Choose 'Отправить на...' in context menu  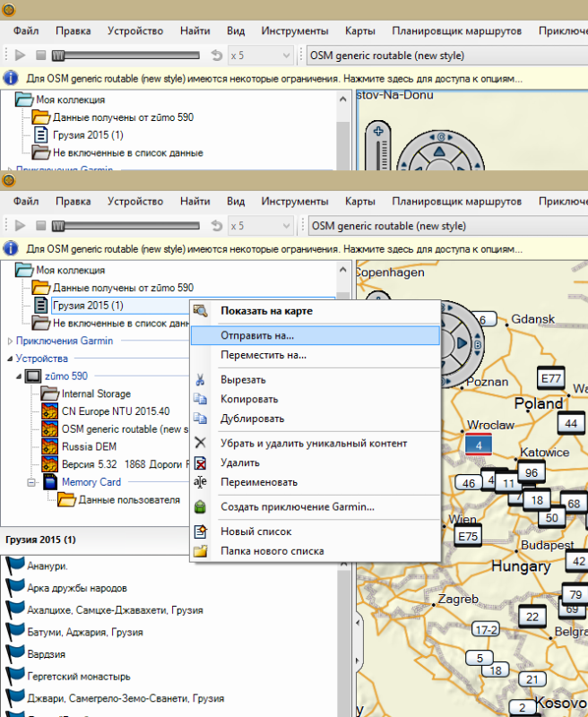tap(315, 335)
